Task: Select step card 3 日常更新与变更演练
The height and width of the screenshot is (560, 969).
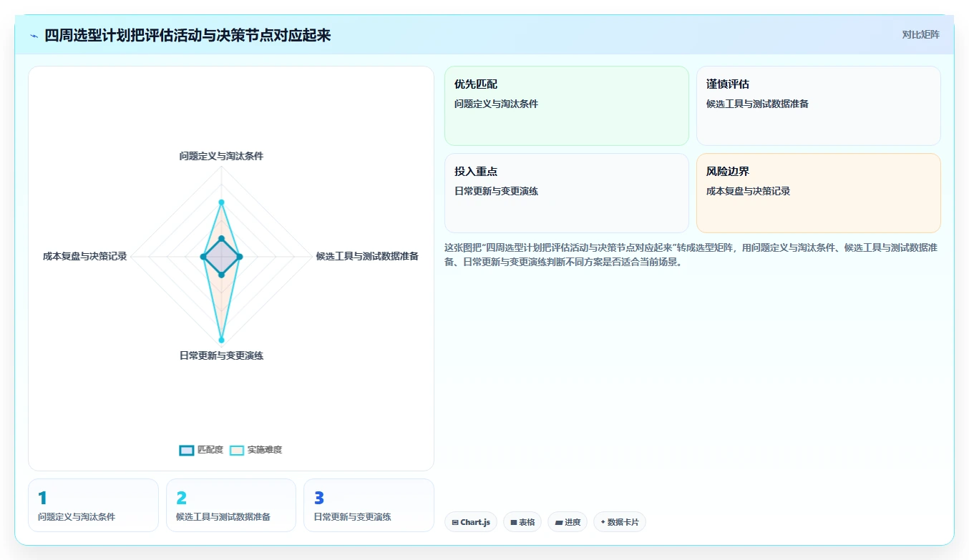Action: pos(369,505)
